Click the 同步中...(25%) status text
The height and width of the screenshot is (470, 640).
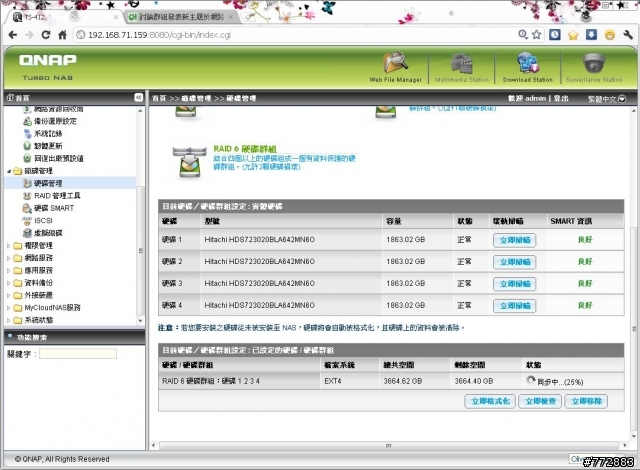pyautogui.click(x=560, y=382)
